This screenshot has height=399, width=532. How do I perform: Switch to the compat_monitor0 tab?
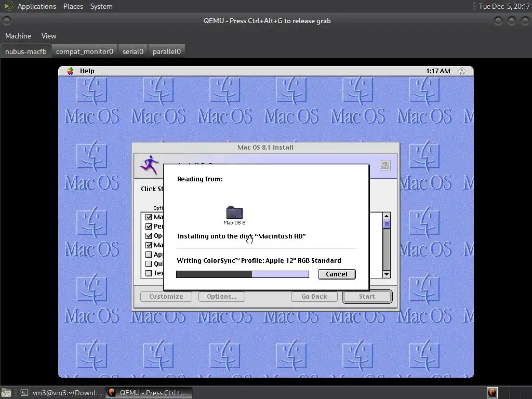85,51
